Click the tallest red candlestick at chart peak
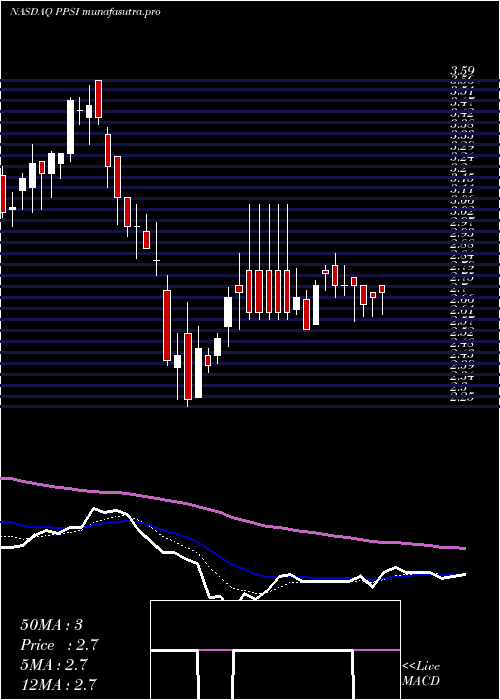Image resolution: width=500 pixels, height=700 pixels. coord(98,99)
